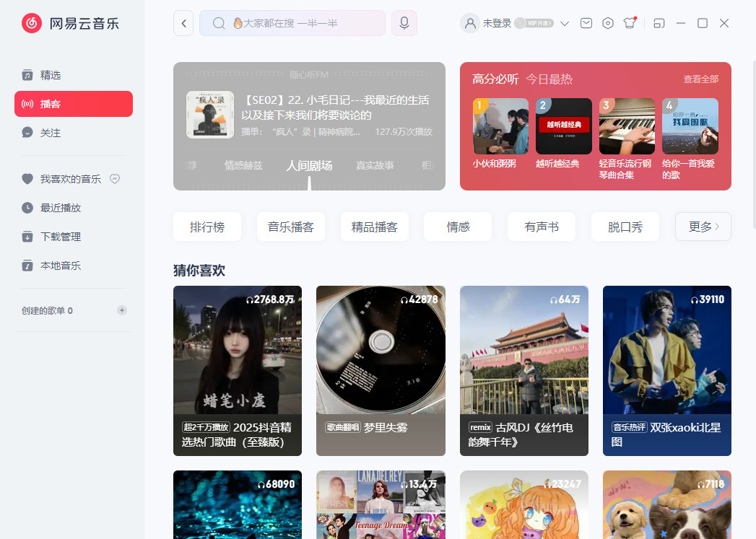Open the messages envelope icon
The height and width of the screenshot is (539, 756).
coord(586,23)
